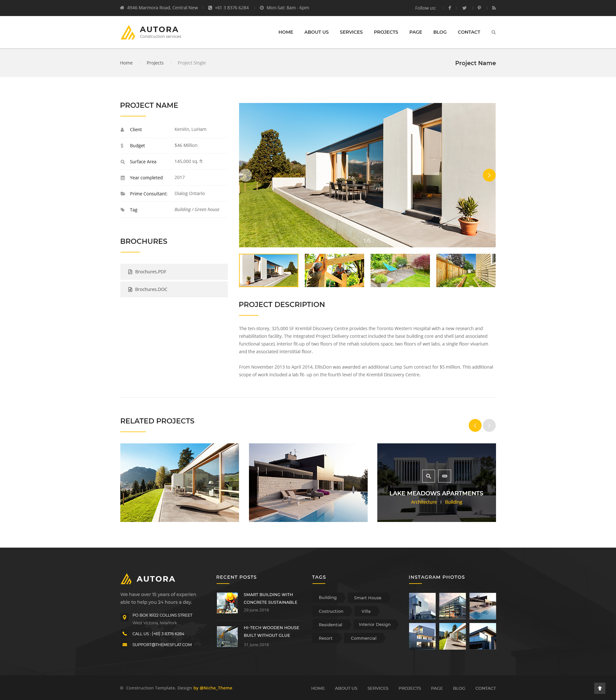Viewport: 616px width, 700px height.
Task: Expand the PROJECTS menu item
Action: pyautogui.click(x=386, y=31)
